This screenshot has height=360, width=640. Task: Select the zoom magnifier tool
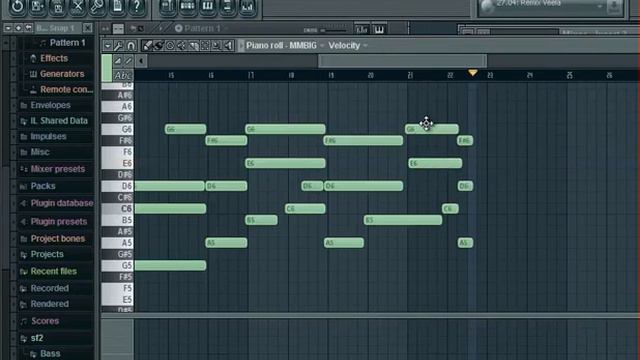[x=216, y=45]
